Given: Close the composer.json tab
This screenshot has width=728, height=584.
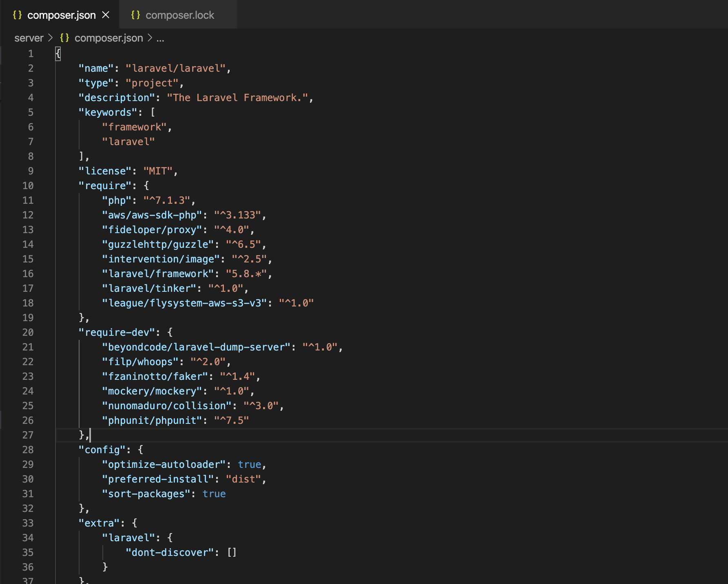Looking at the screenshot, I should 106,15.
